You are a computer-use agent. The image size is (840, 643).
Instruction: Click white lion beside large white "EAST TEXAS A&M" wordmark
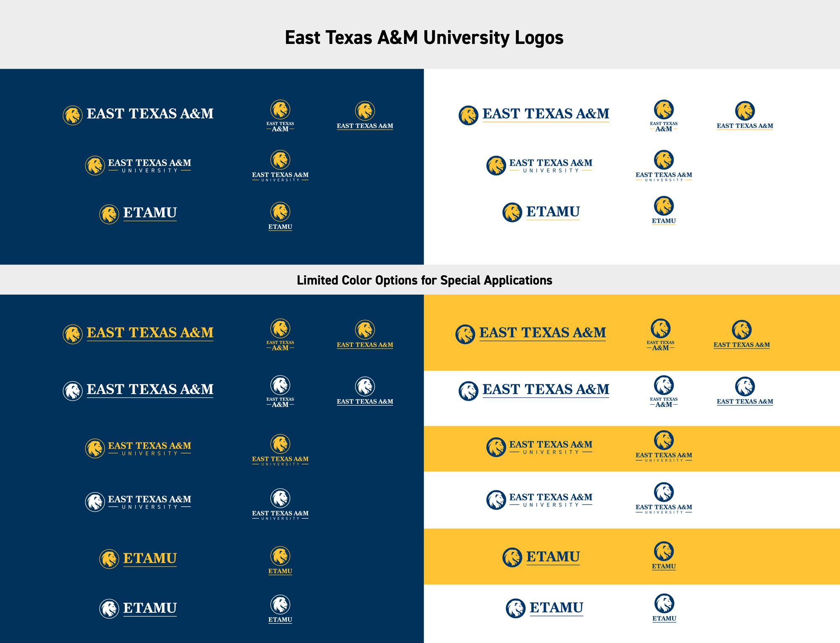73,391
